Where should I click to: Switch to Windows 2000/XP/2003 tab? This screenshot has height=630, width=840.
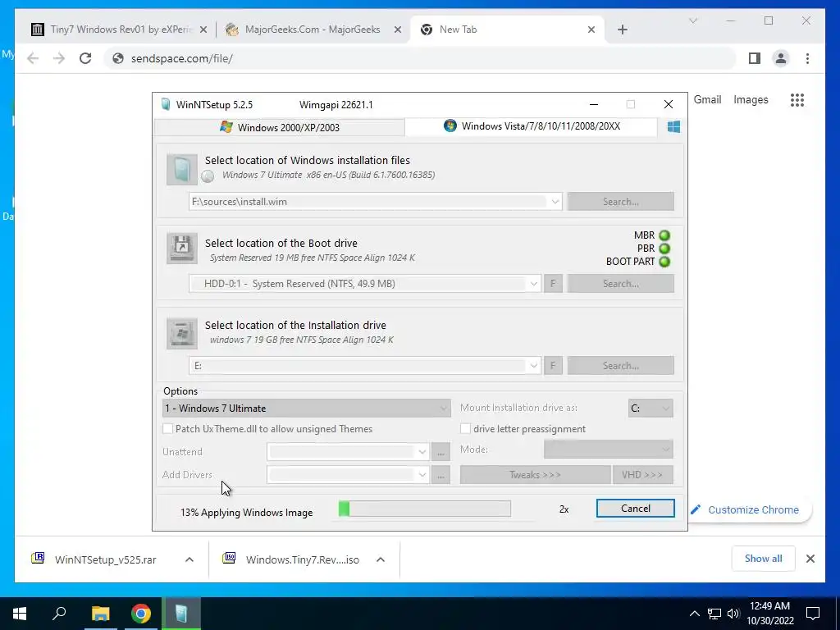point(280,127)
